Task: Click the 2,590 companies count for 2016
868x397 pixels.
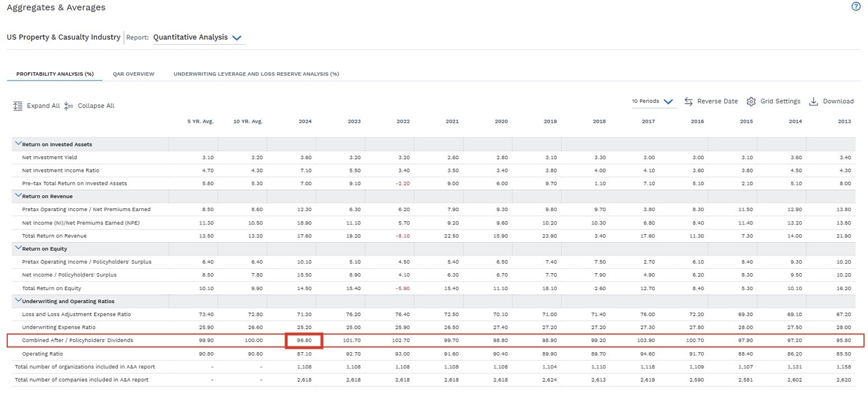Action: click(x=697, y=380)
